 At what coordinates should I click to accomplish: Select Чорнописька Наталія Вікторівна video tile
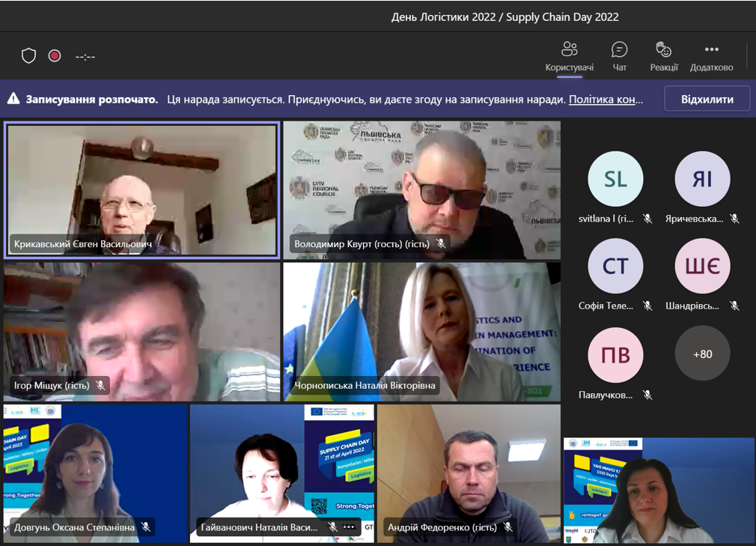pyautogui.click(x=421, y=331)
